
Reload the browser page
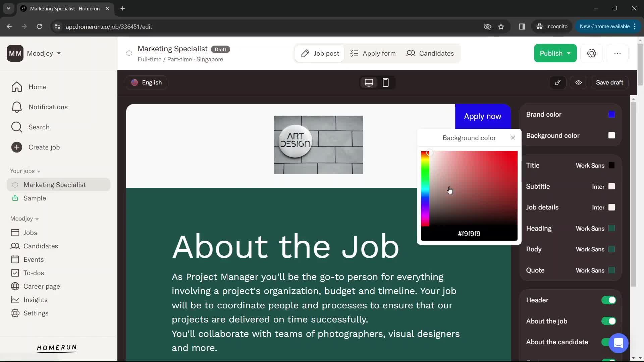tap(39, 26)
